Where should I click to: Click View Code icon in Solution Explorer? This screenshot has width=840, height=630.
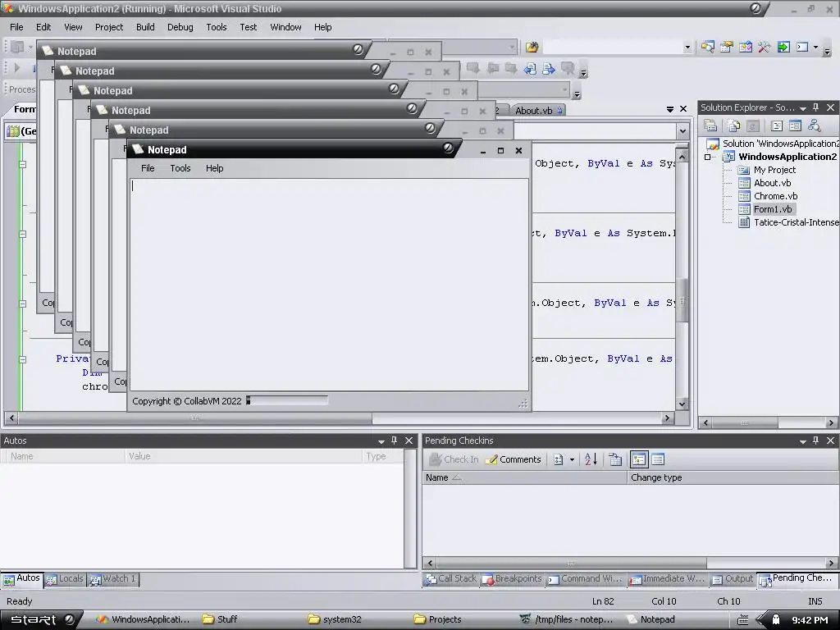pos(777,126)
